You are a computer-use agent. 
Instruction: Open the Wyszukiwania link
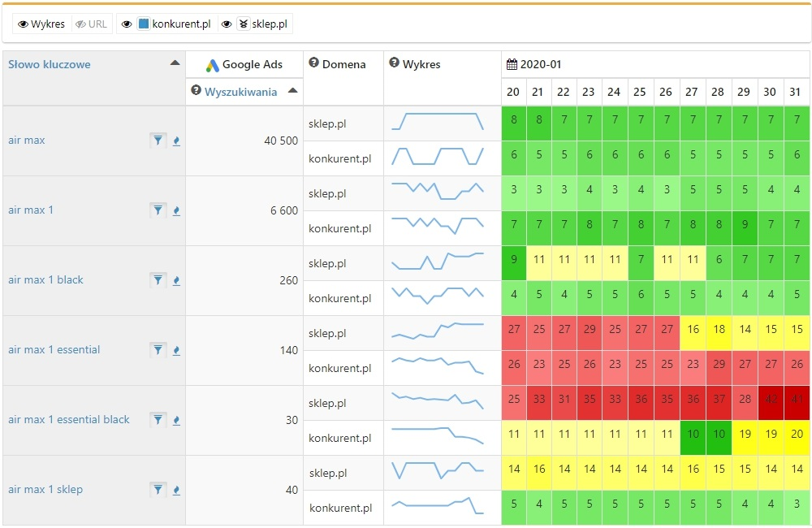click(x=240, y=92)
